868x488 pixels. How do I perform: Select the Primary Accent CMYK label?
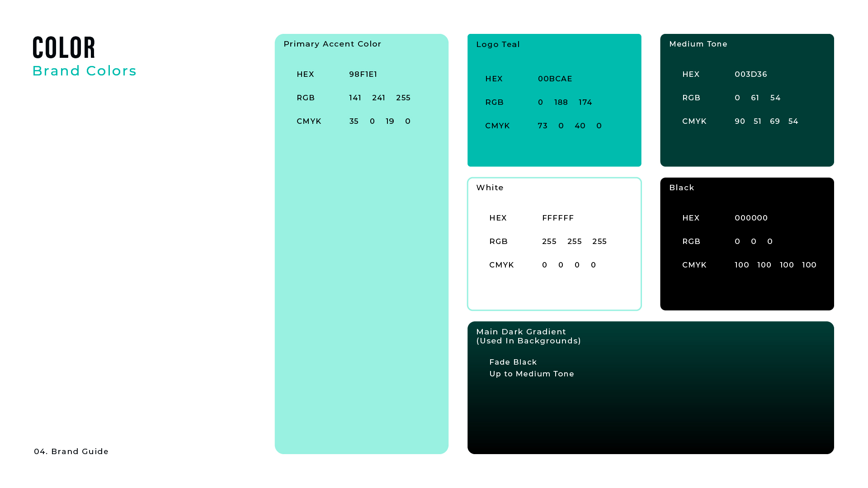[309, 121]
